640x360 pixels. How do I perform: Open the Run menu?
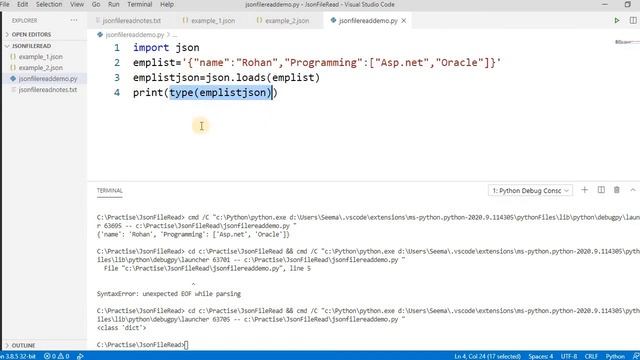pyautogui.click(x=113, y=4)
